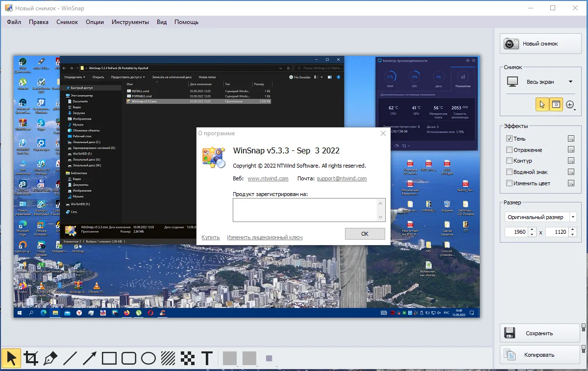Click the Копировать button

coord(540,355)
